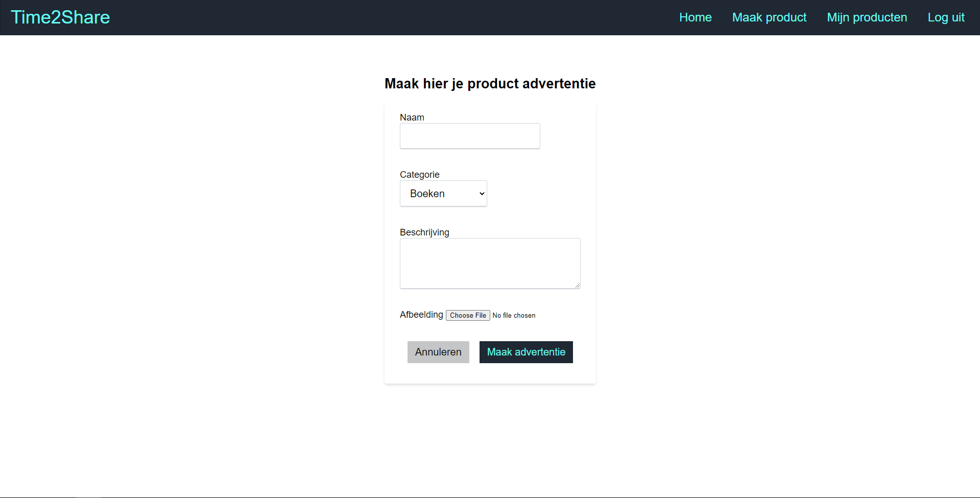Click the textarea resize handle corner
The width and height of the screenshot is (980, 498).
[577, 286]
